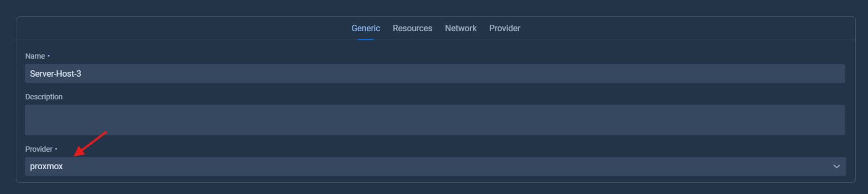Viewport: 868px width, 194px height.
Task: Click inside the Description text area
Action: (x=435, y=120)
